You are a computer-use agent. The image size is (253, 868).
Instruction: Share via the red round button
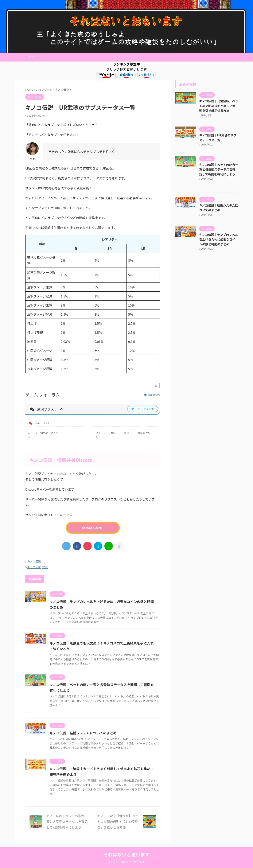[x=87, y=546]
